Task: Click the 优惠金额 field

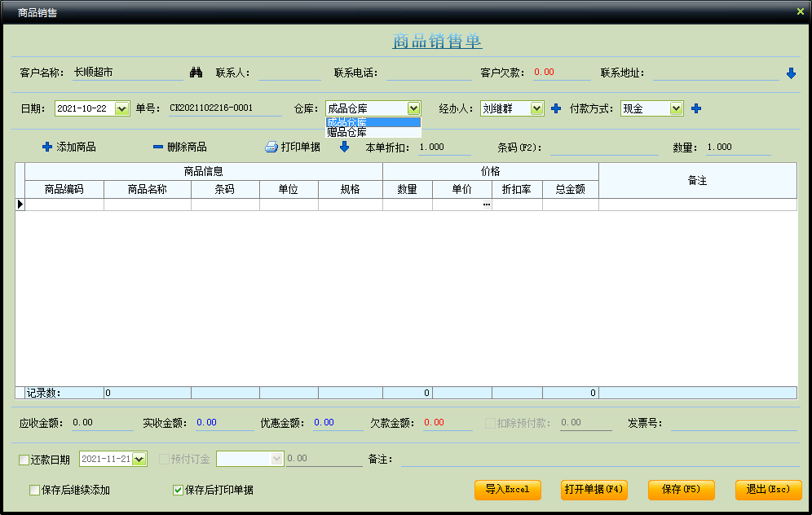Action: click(x=338, y=423)
